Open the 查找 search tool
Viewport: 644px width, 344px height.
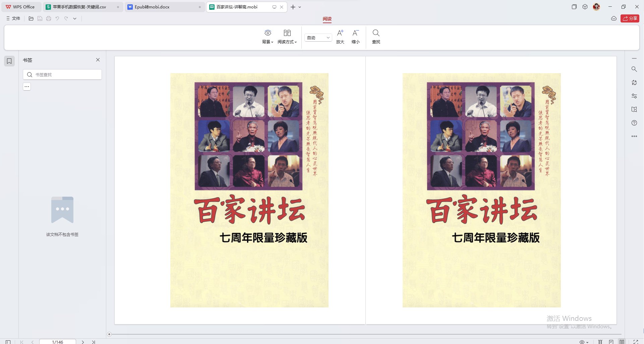376,37
